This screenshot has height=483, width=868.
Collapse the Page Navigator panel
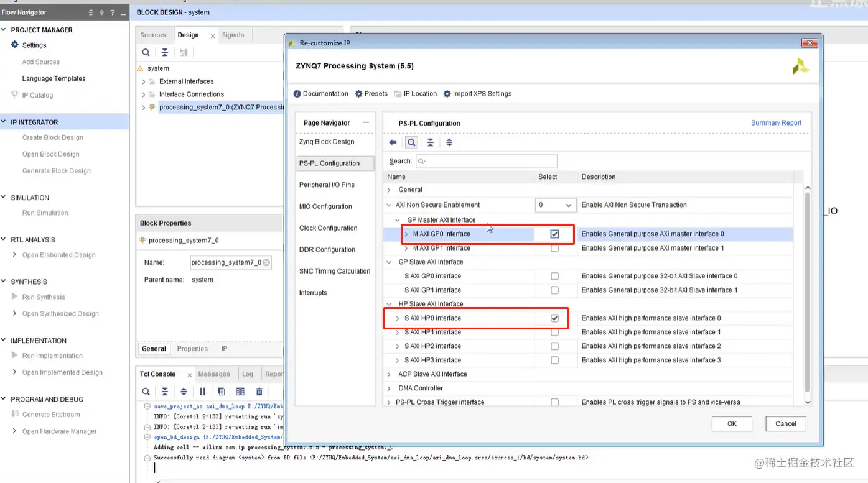click(366, 122)
